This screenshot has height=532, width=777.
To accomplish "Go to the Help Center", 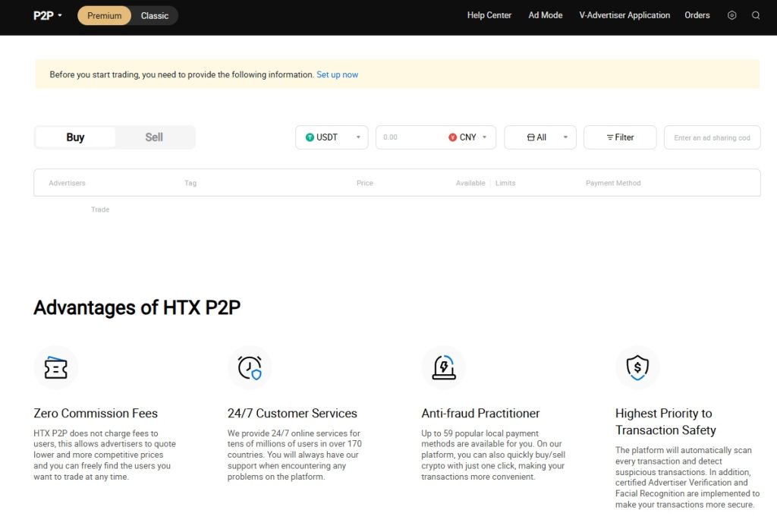I will (x=489, y=14).
